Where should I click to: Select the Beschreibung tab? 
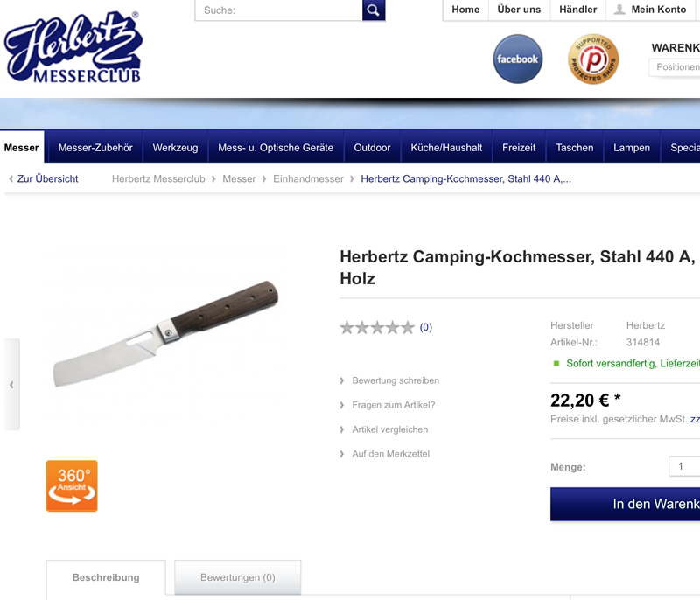(x=106, y=577)
